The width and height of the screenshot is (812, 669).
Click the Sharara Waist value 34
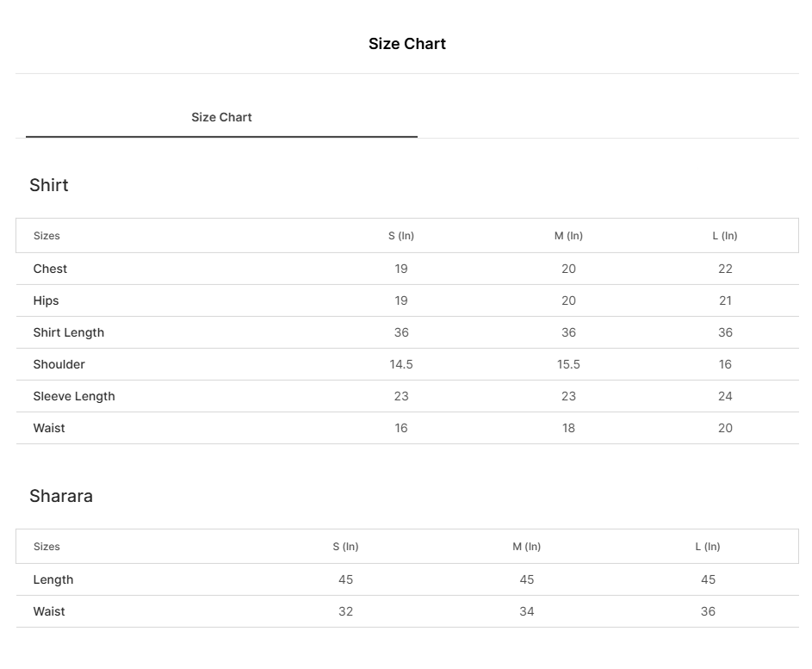coord(527,611)
